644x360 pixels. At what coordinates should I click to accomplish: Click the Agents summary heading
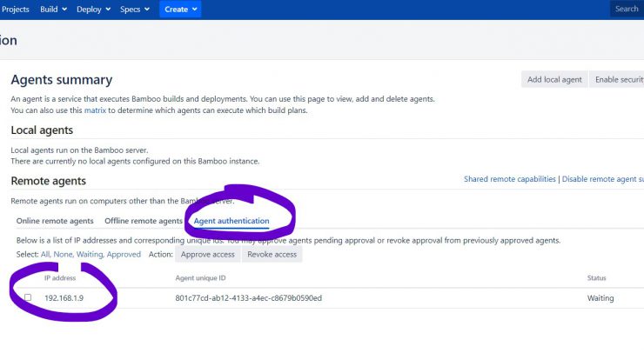(62, 80)
